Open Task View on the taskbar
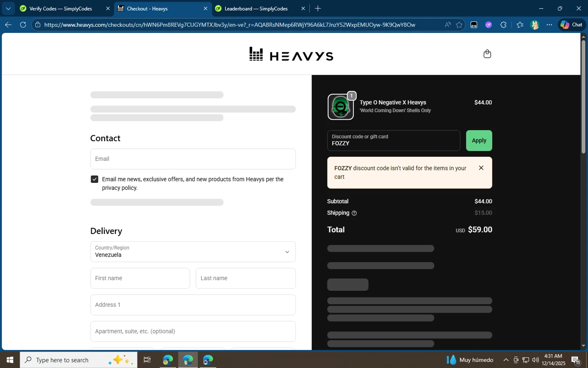The height and width of the screenshot is (368, 588). 147,360
